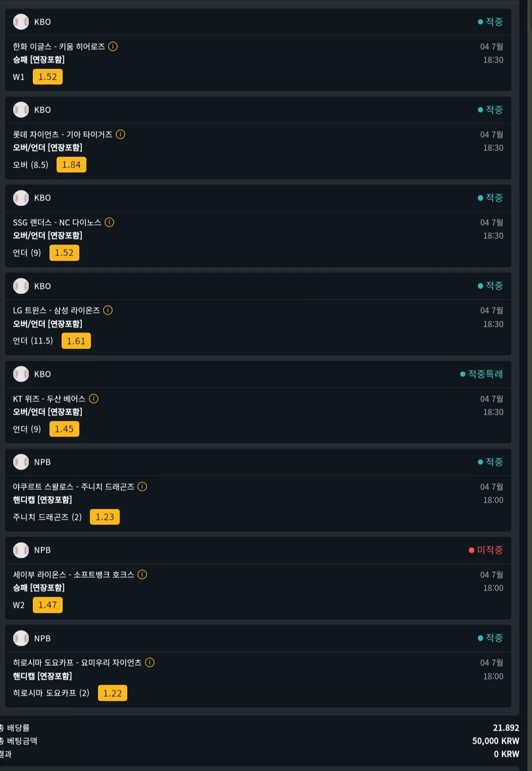Image resolution: width=532 pixels, height=771 pixels.
Task: Click baseball icon on the 세이부 라이온스 NPB card
Action: coord(21,550)
